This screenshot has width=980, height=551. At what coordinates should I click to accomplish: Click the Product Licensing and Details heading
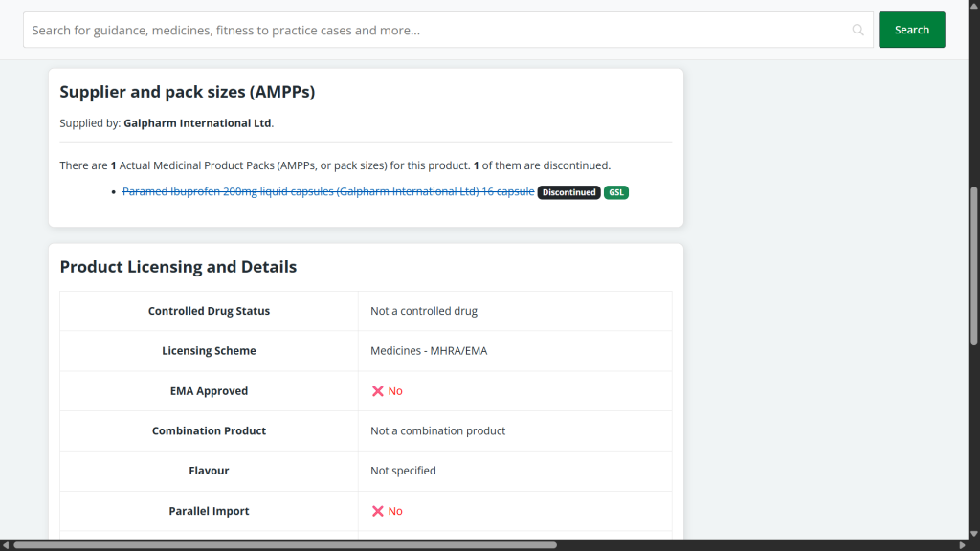[178, 267]
